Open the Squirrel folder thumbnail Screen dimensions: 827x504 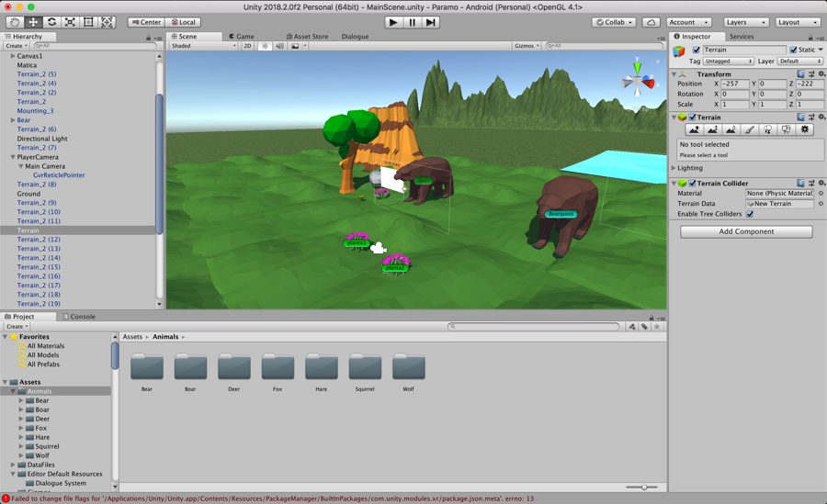click(x=365, y=367)
